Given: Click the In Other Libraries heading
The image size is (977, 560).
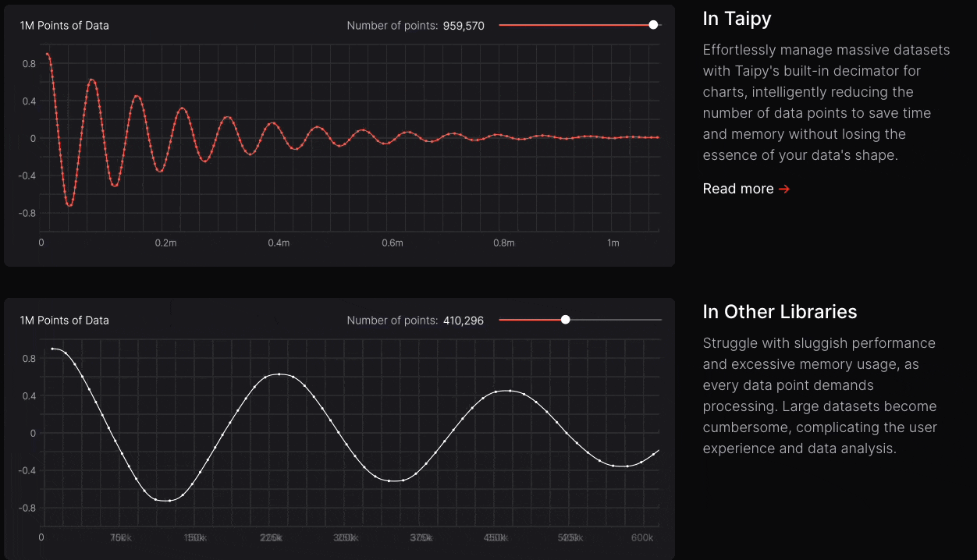Looking at the screenshot, I should tap(780, 312).
